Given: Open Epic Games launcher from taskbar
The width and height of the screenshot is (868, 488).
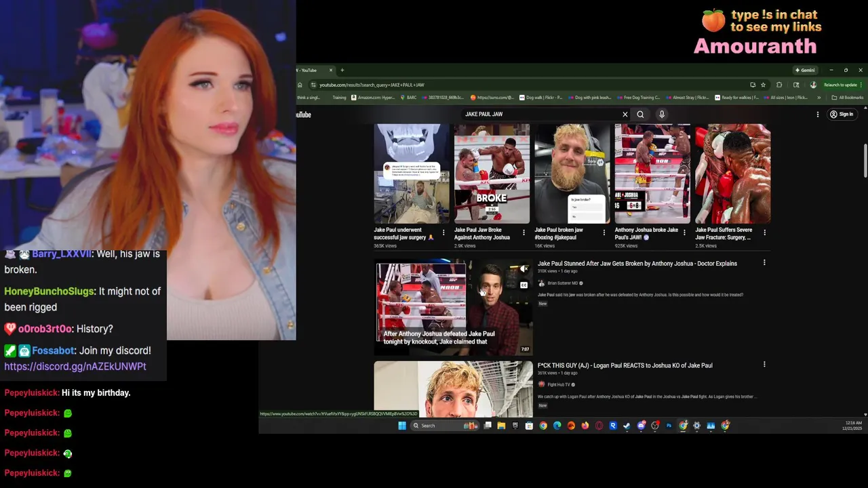Looking at the screenshot, I should tap(515, 426).
